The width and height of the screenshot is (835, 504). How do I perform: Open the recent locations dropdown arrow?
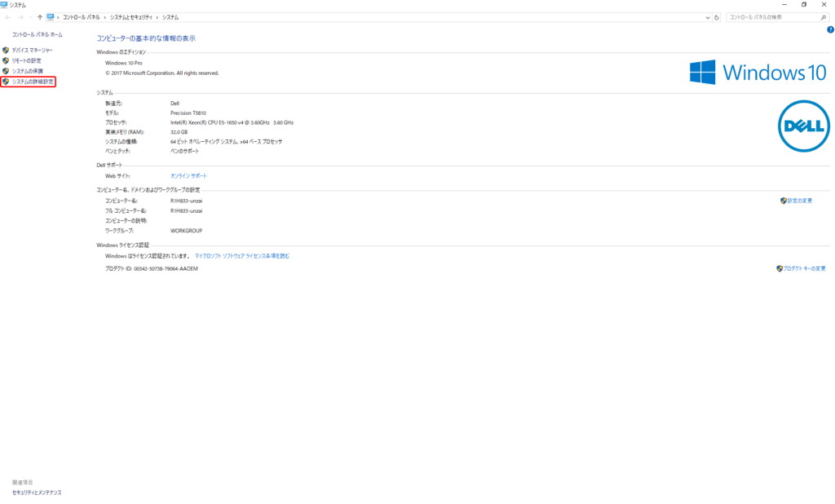[x=30, y=17]
